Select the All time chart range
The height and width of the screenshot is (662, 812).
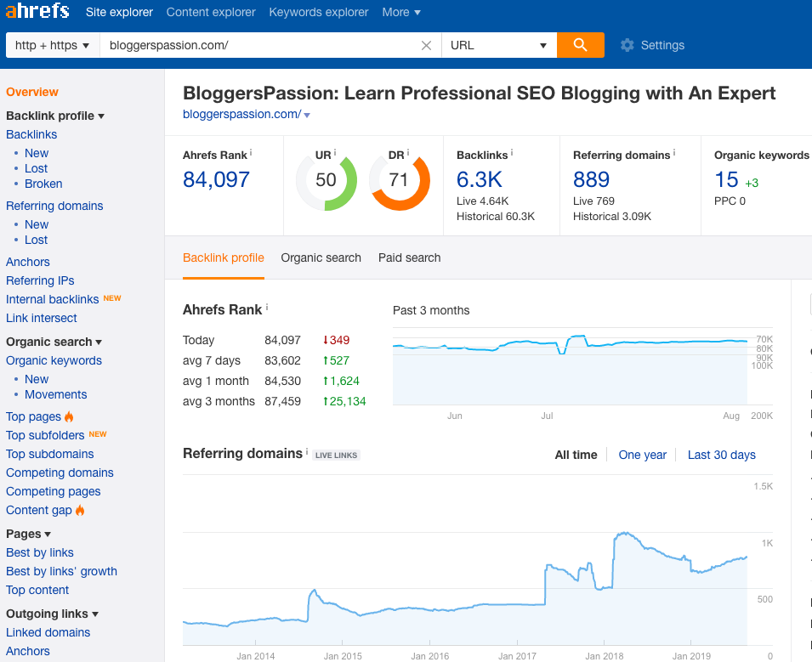[x=576, y=455]
